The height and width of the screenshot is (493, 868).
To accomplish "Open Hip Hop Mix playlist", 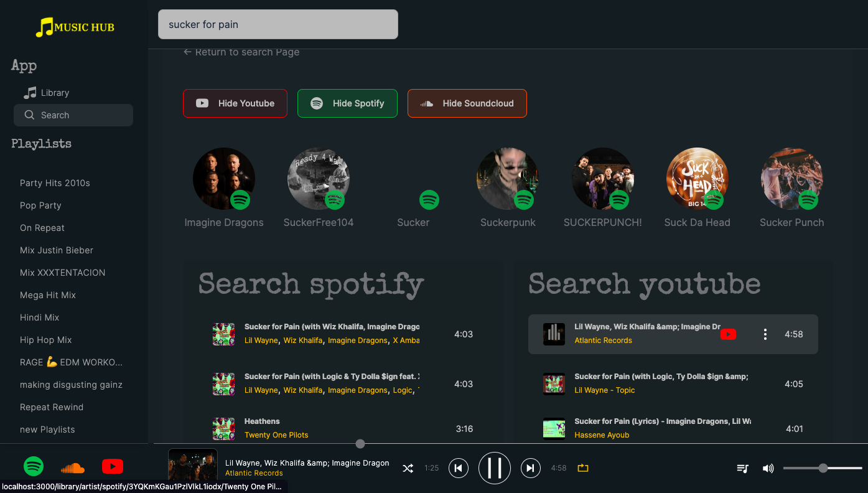I will click(x=46, y=340).
